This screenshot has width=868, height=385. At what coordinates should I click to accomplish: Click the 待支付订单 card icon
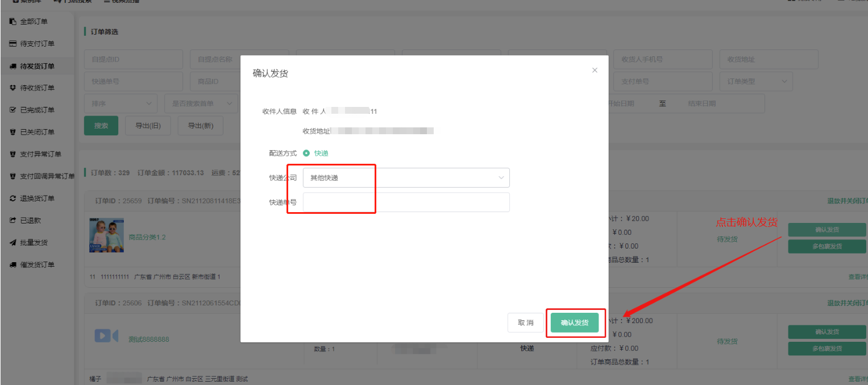click(x=13, y=44)
